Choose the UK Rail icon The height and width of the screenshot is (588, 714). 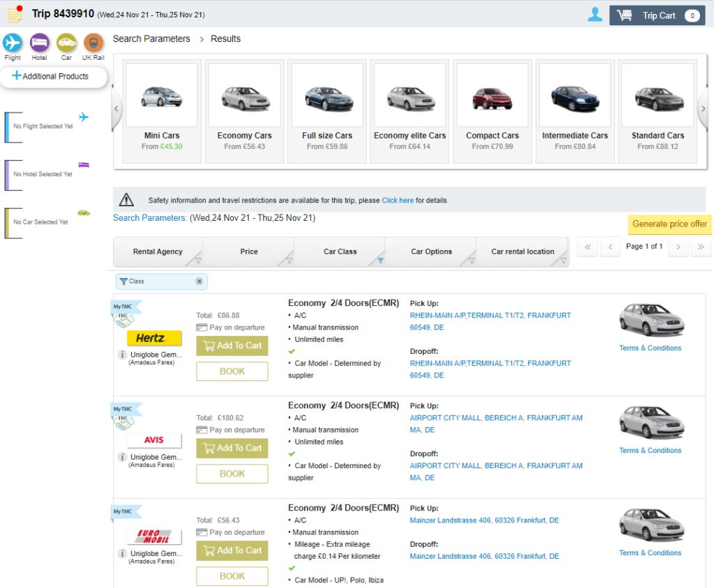[x=93, y=43]
